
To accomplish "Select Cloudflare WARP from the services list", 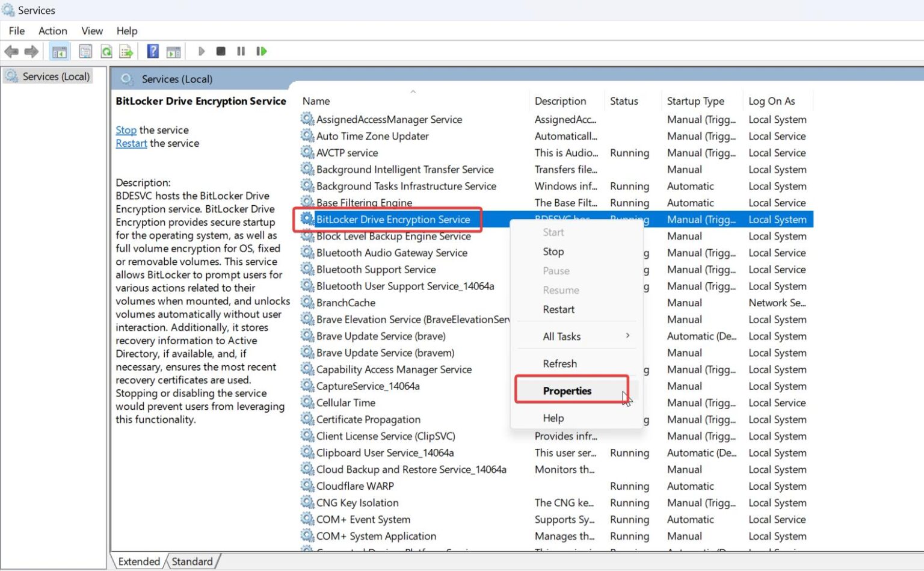I will pyautogui.click(x=355, y=486).
